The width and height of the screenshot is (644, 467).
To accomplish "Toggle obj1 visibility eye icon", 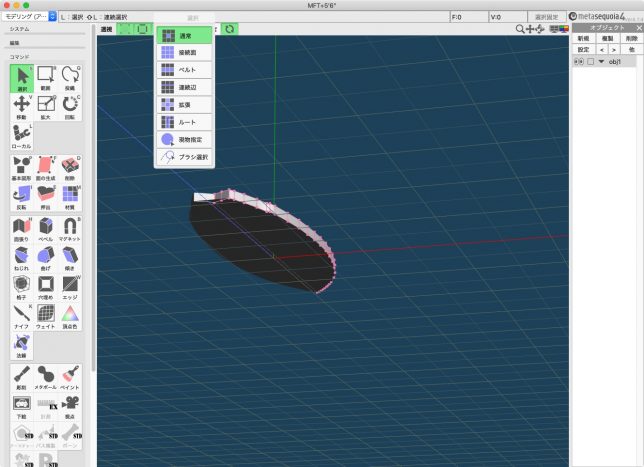I will 579,62.
